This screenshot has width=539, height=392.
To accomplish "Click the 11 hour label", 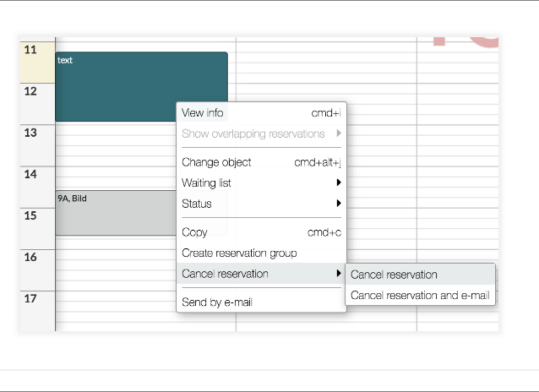I will (30, 50).
